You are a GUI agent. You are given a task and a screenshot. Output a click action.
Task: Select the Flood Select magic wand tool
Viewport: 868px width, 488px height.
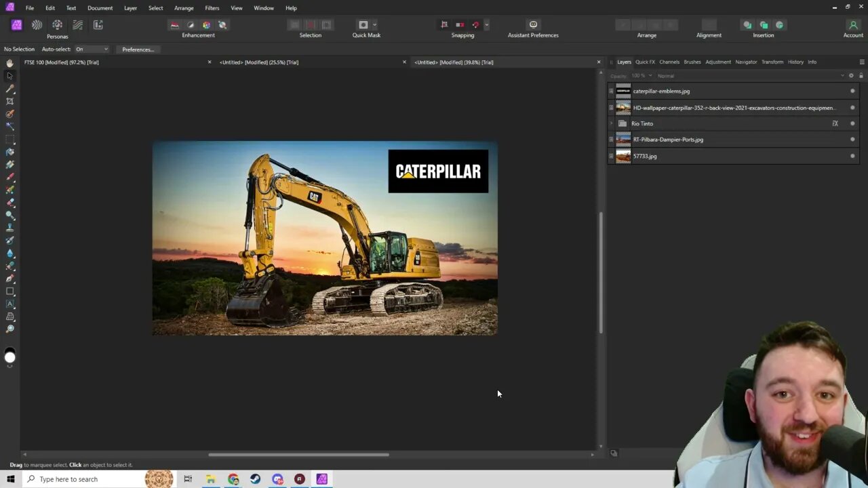tap(9, 126)
